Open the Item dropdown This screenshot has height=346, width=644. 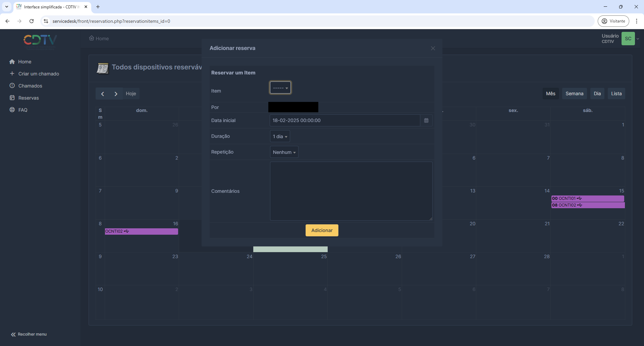pos(280,88)
